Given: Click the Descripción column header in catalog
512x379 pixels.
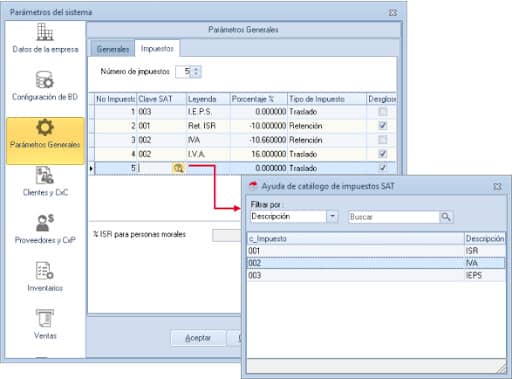Looking at the screenshot, I should [485, 239].
